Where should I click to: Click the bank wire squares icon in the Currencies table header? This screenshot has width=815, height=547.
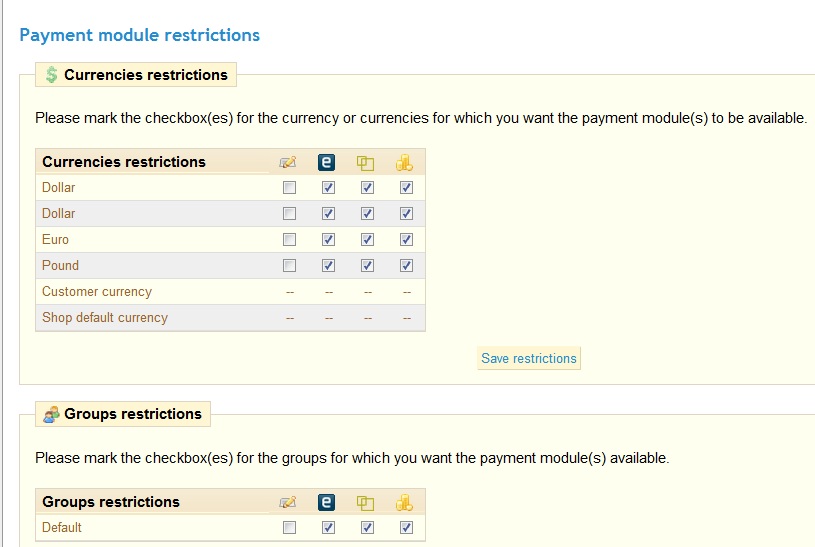[366, 162]
